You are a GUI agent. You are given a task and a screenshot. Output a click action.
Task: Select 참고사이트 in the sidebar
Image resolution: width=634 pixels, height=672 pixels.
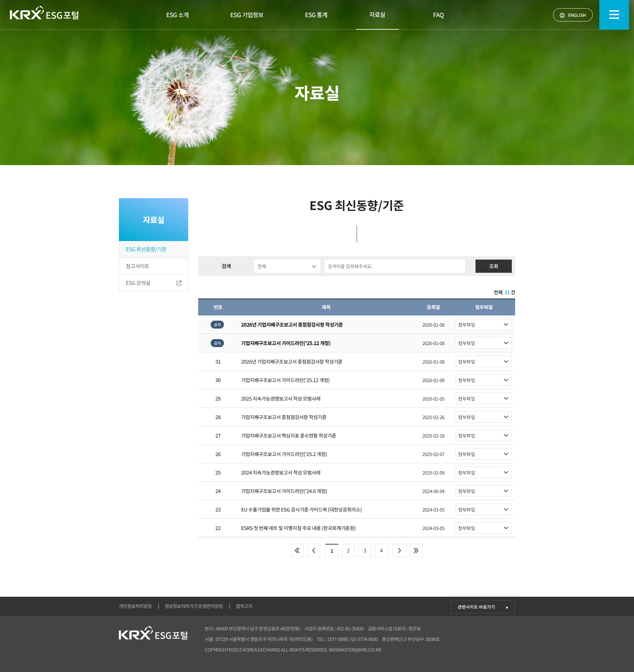coord(138,266)
